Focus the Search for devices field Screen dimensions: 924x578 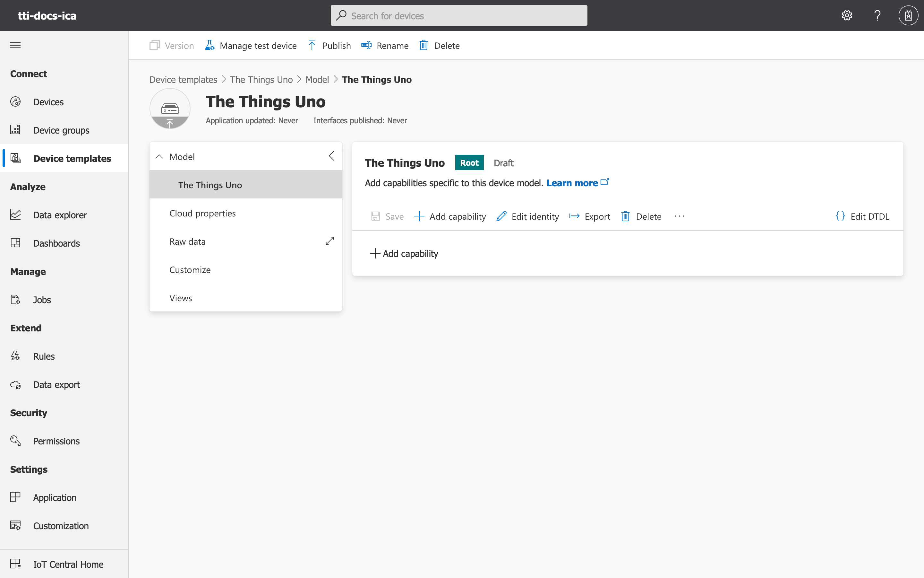459,15
